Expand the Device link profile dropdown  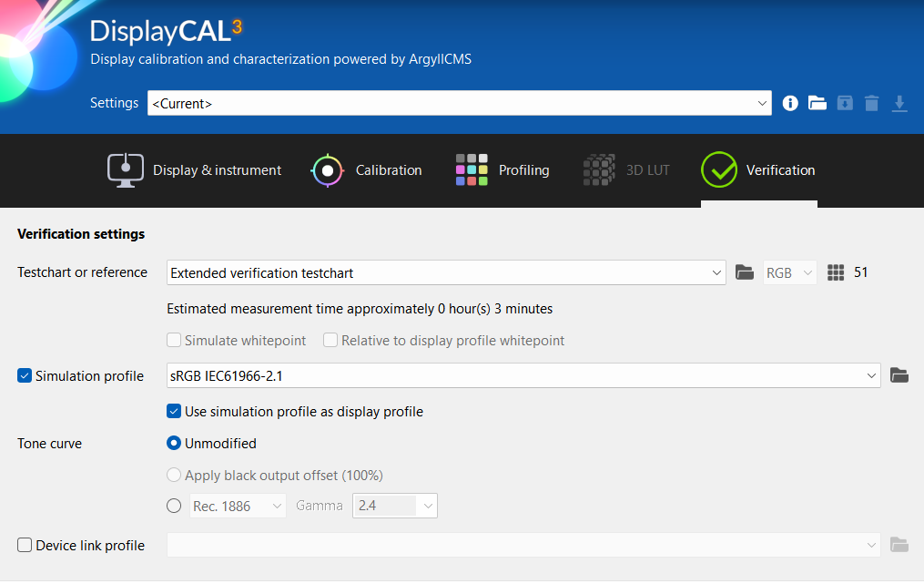point(523,545)
